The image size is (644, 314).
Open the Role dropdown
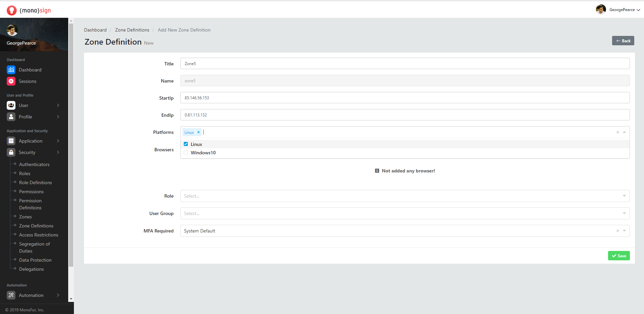click(404, 196)
